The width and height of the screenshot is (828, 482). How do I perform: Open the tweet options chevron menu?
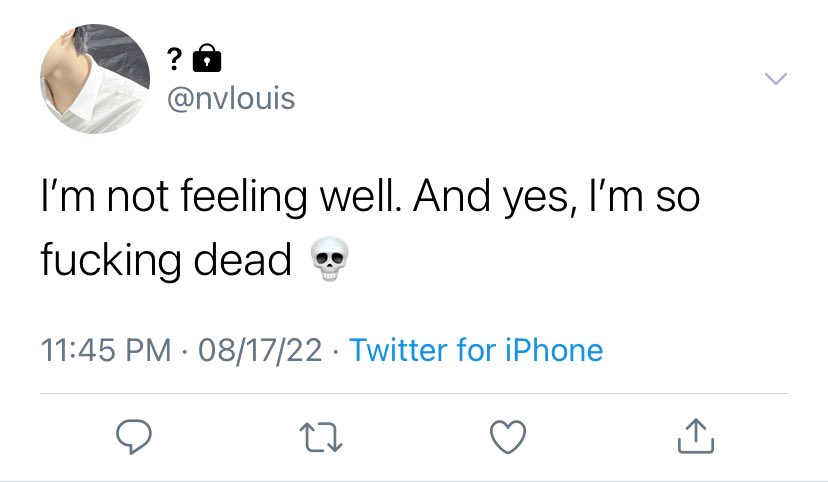tap(776, 79)
